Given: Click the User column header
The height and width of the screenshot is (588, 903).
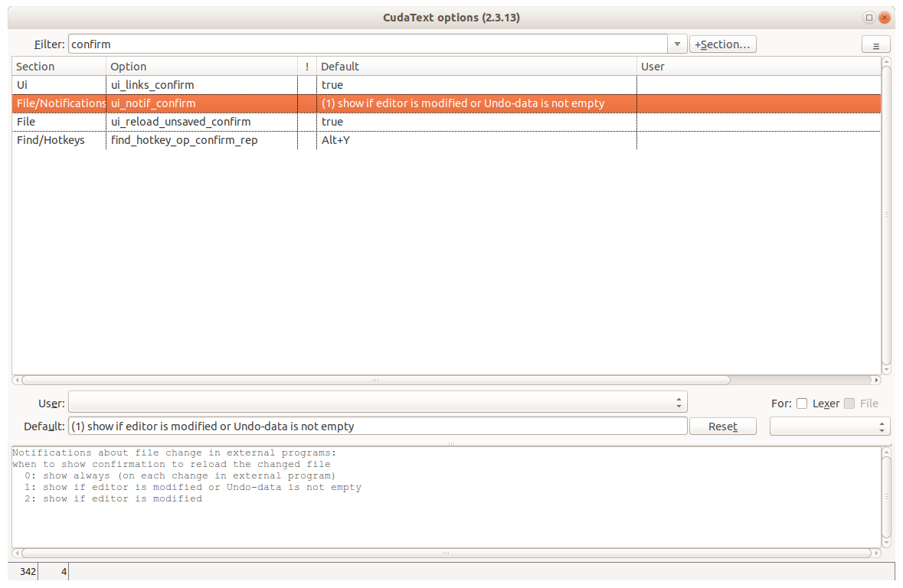Looking at the screenshot, I should click(758, 67).
